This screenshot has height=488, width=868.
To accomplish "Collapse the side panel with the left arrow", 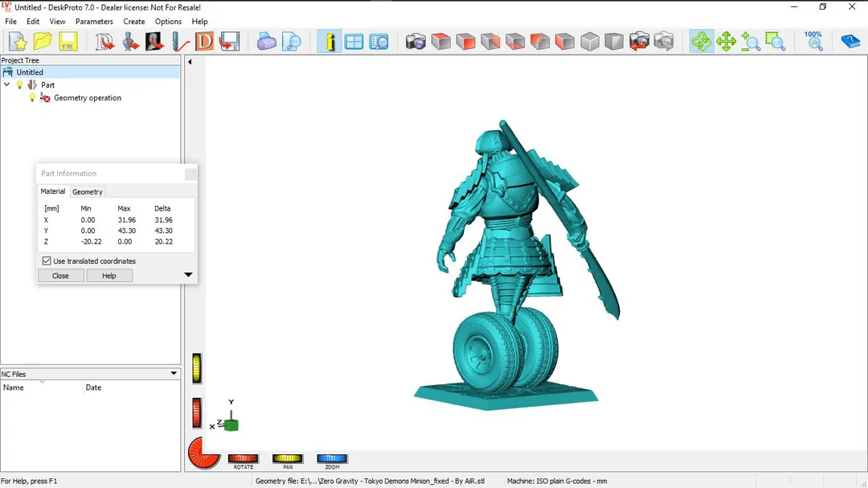I will (x=190, y=61).
